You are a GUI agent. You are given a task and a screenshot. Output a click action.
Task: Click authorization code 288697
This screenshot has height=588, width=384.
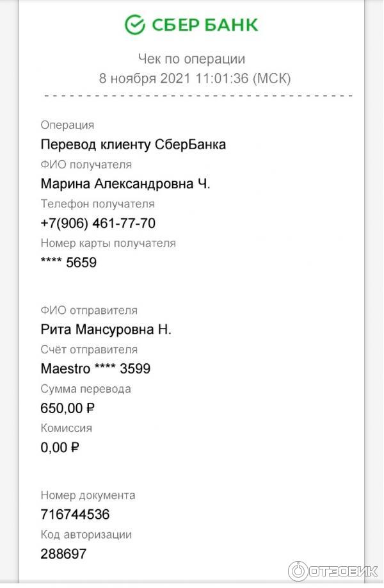point(63,554)
